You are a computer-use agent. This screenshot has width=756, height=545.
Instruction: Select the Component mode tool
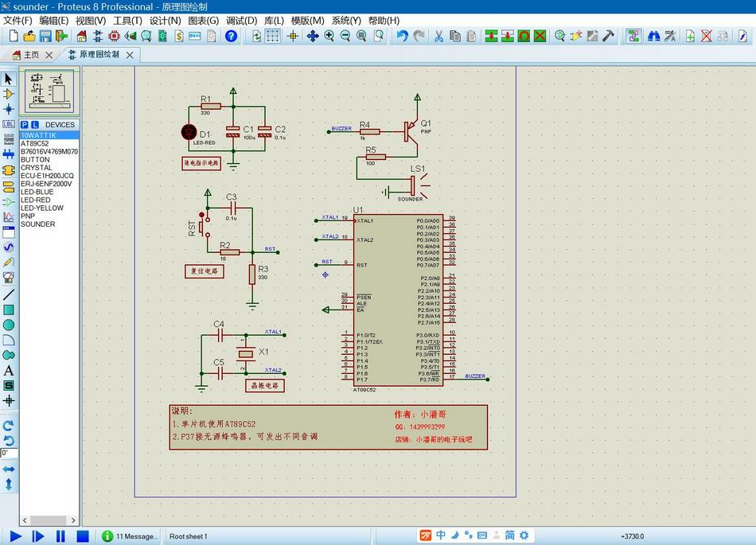[8, 94]
